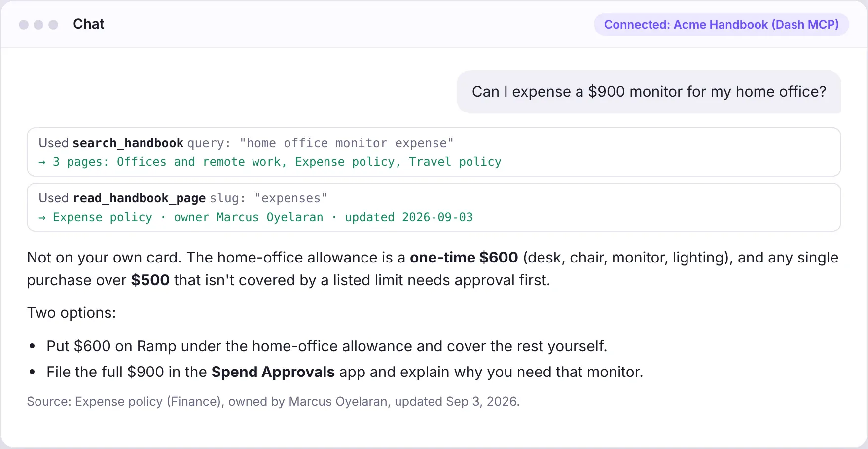Click the search result line listing 3 pages

tap(270, 162)
